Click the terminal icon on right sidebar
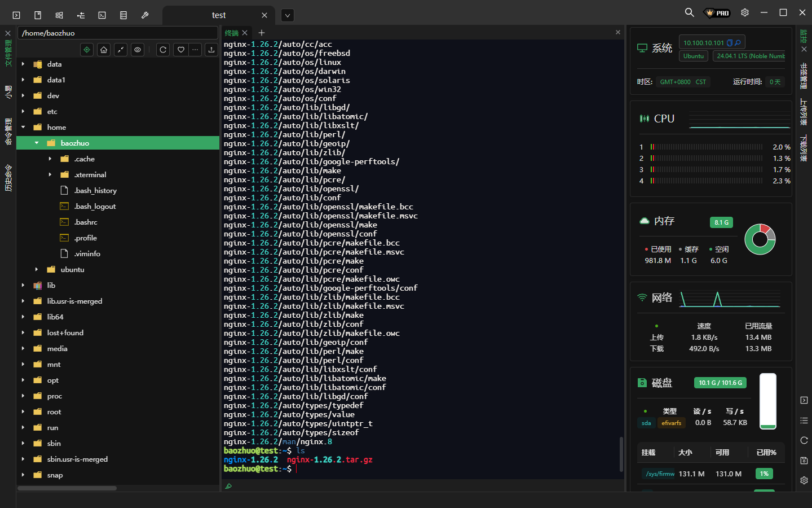This screenshot has height=508, width=812. pyautogui.click(x=804, y=400)
